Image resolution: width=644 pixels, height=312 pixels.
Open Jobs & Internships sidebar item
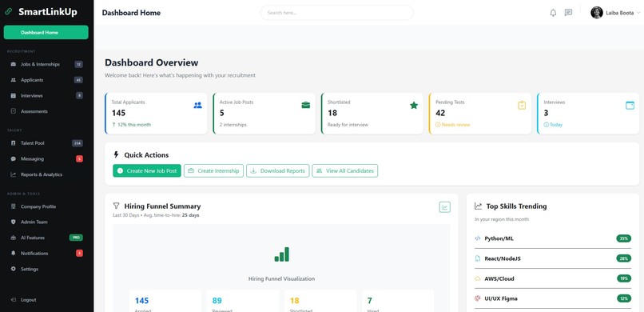point(46,65)
